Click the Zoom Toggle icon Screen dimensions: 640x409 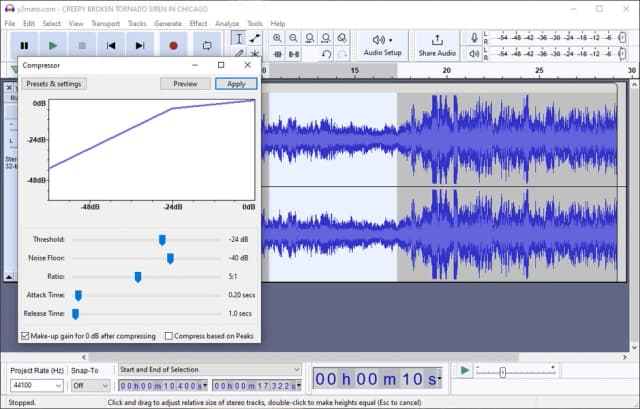(x=342, y=38)
